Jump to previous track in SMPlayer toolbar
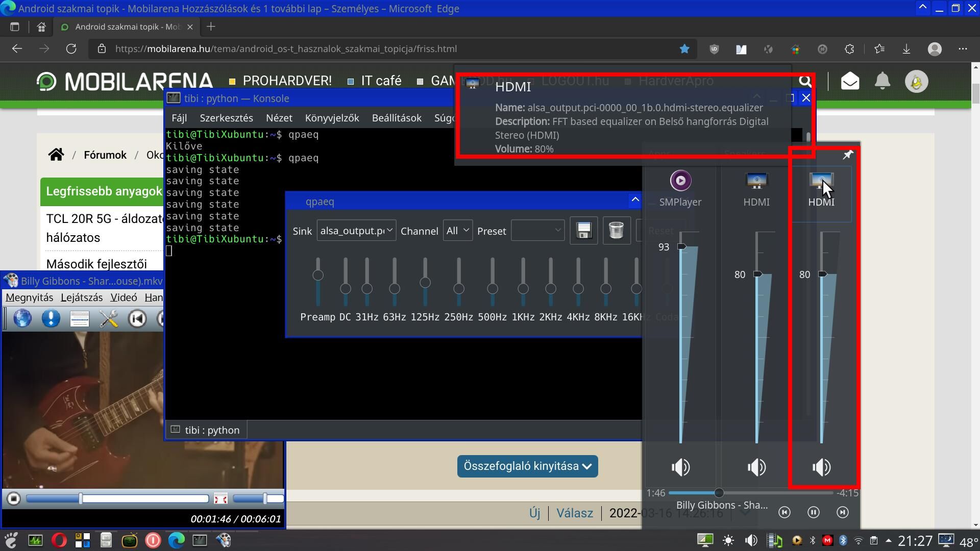980x551 pixels. (137, 319)
